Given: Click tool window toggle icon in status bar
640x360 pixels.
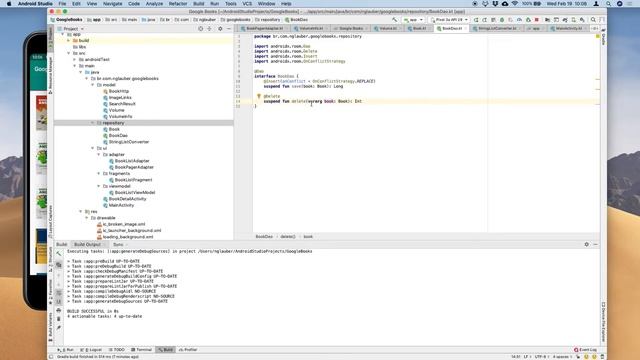Looking at the screenshot, I should pyautogui.click(x=51, y=357).
